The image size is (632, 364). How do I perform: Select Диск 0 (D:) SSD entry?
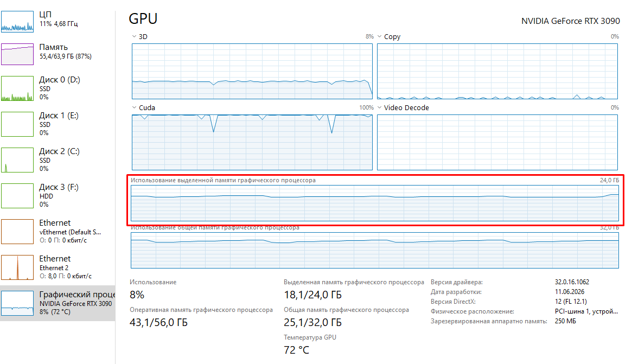[x=58, y=88]
